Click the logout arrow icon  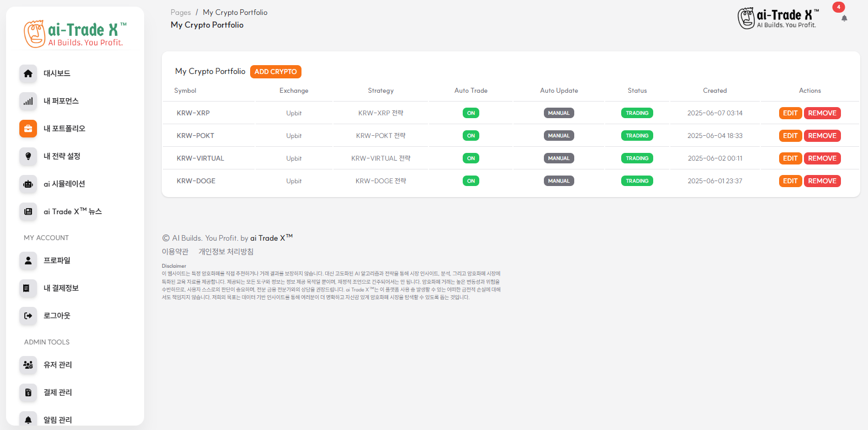coord(28,316)
